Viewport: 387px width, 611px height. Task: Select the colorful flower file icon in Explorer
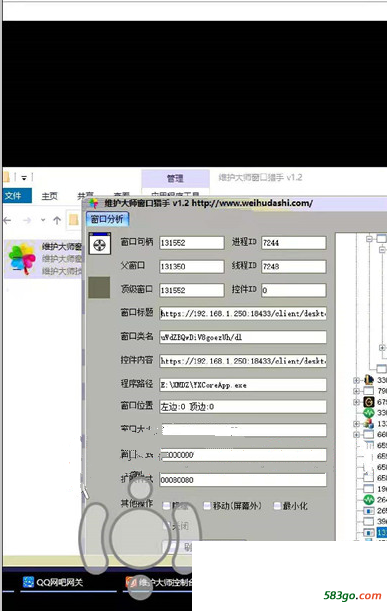point(22,258)
